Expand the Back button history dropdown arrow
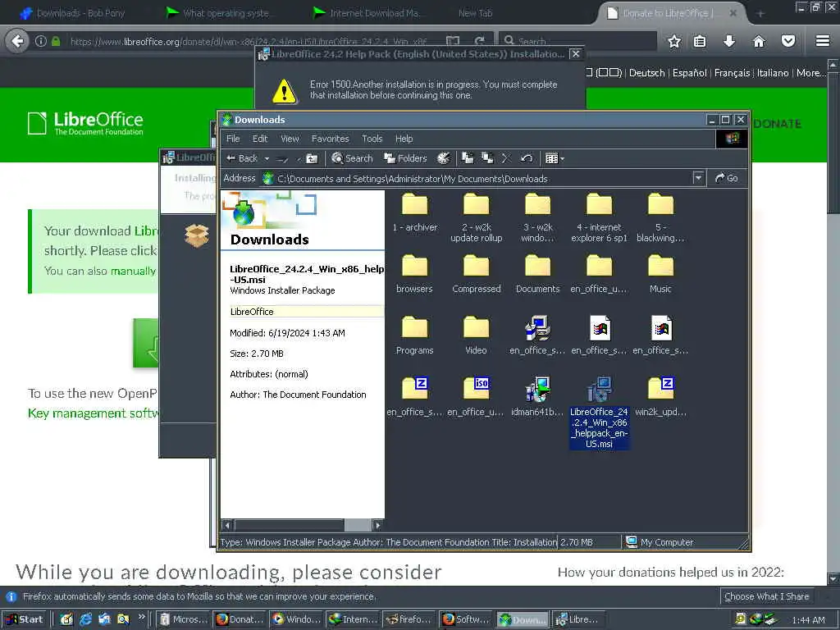Viewport: 840px width, 630px height. tap(267, 158)
